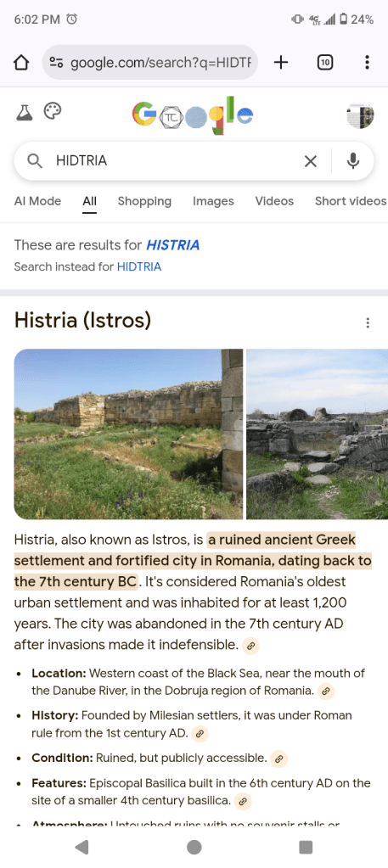Click the HISTRIA corrected results link
388x868 pixels.
click(173, 244)
